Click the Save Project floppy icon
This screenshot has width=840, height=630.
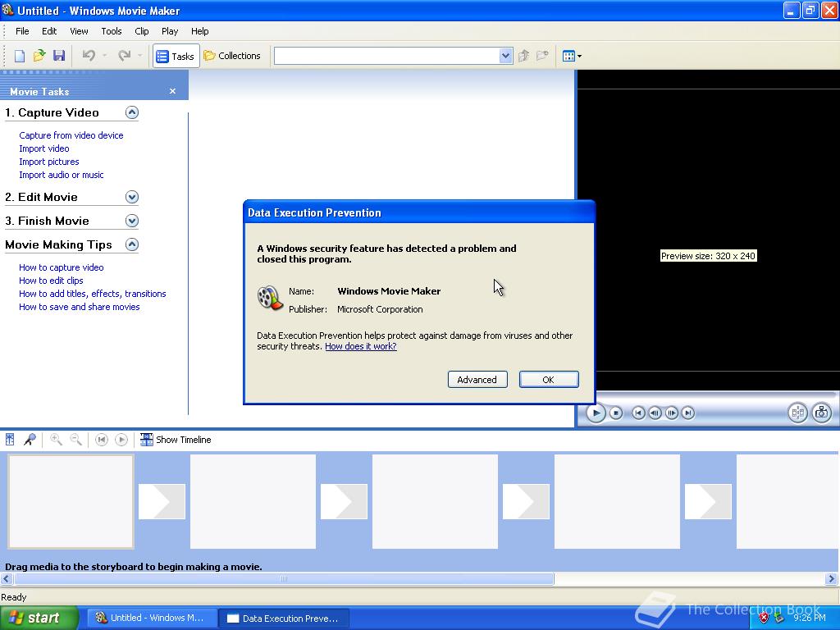(59, 56)
